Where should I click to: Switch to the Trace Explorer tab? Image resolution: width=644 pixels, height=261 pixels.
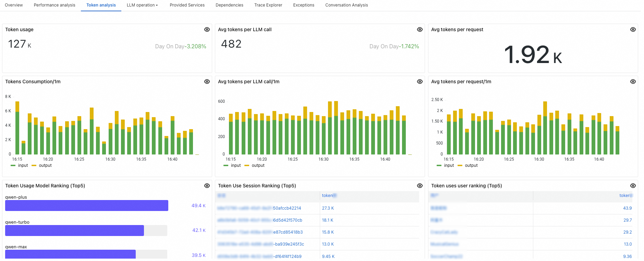(x=268, y=5)
